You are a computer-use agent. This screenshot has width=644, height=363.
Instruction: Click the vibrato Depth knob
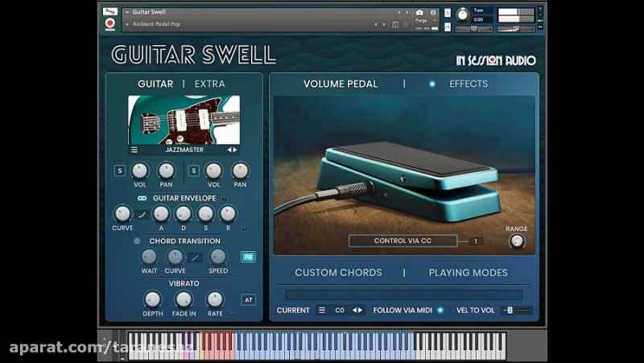click(x=152, y=299)
